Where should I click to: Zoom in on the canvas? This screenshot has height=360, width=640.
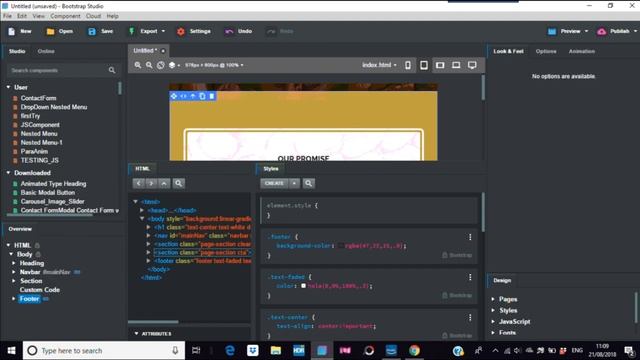[138, 65]
